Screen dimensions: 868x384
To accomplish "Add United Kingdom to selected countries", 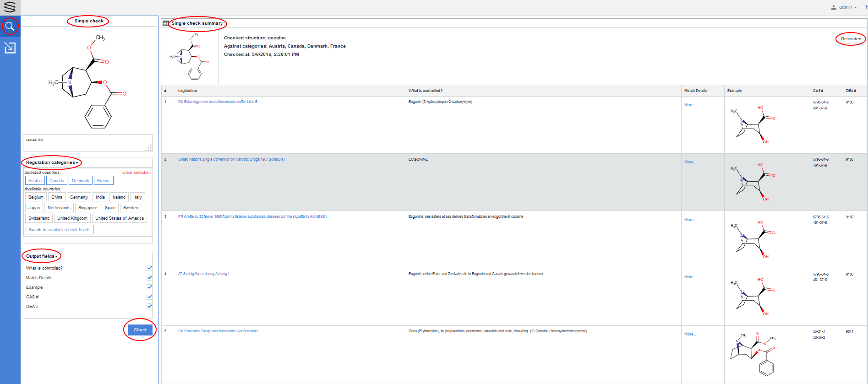I will (72, 218).
